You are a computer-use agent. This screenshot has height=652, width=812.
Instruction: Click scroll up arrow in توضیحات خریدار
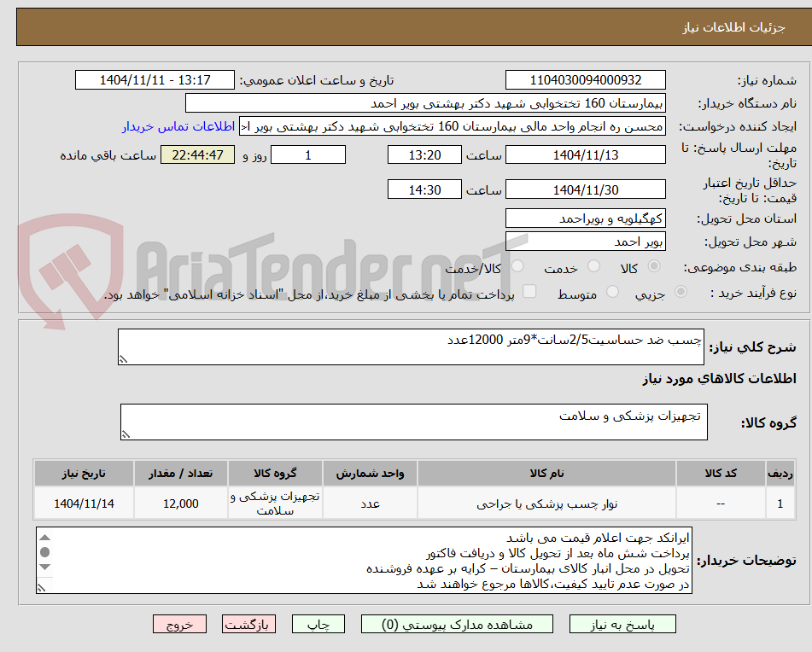point(45,537)
